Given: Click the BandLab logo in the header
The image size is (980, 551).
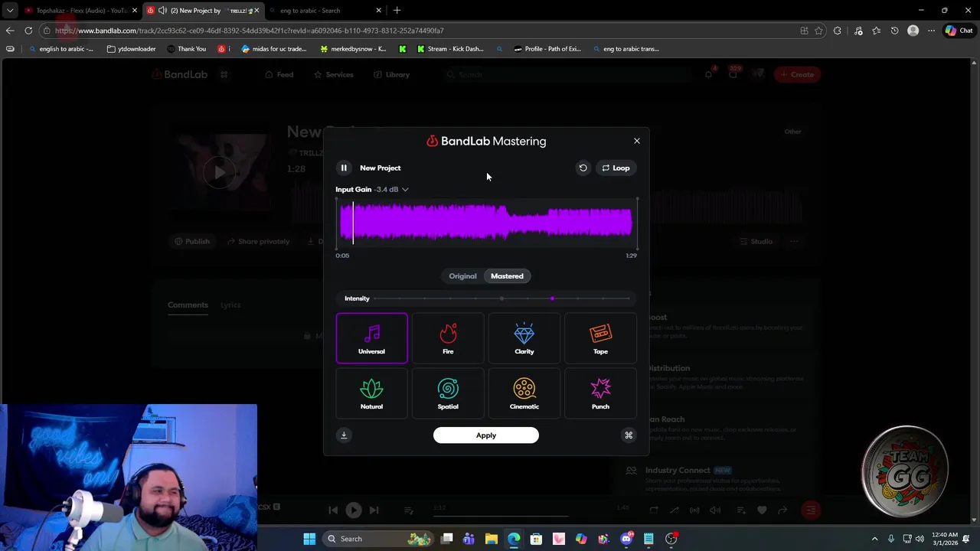Looking at the screenshot, I should coord(179,74).
